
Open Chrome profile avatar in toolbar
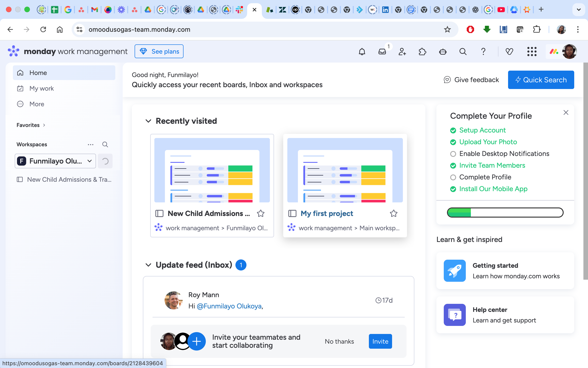coord(561,29)
